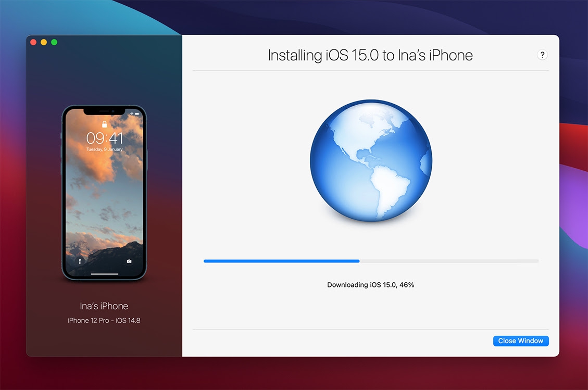Click the padlock icon on the iPhone screen
Image resolution: width=588 pixels, height=390 pixels.
tap(104, 124)
